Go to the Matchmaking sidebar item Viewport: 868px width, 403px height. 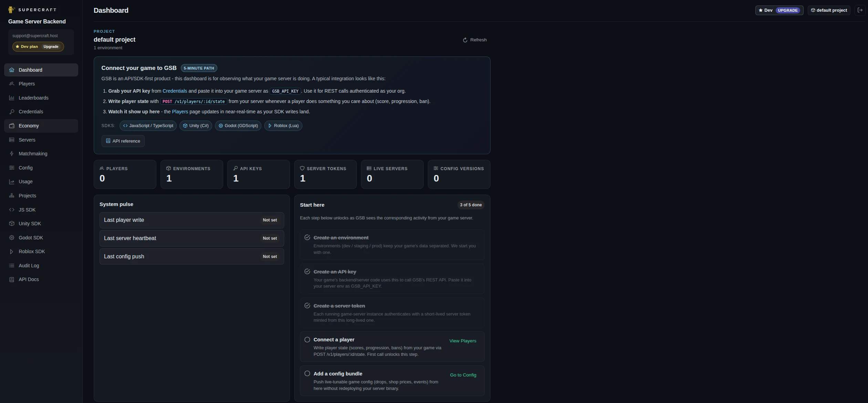tap(41, 154)
